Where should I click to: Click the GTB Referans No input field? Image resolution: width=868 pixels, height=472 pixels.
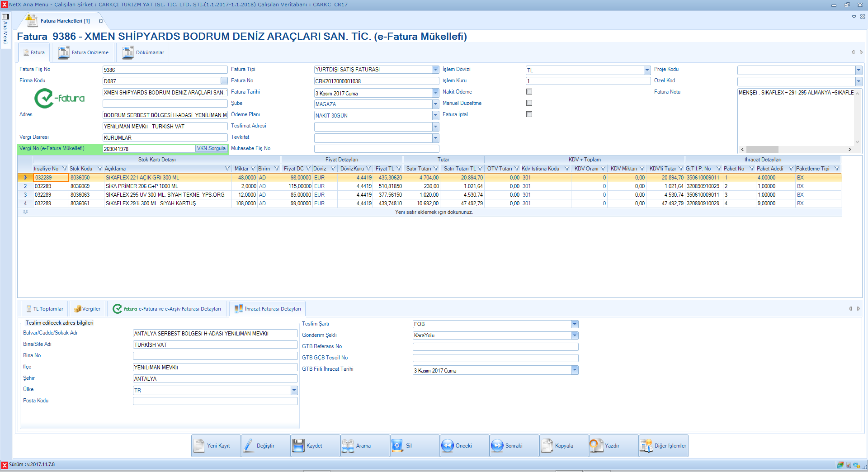pos(495,347)
